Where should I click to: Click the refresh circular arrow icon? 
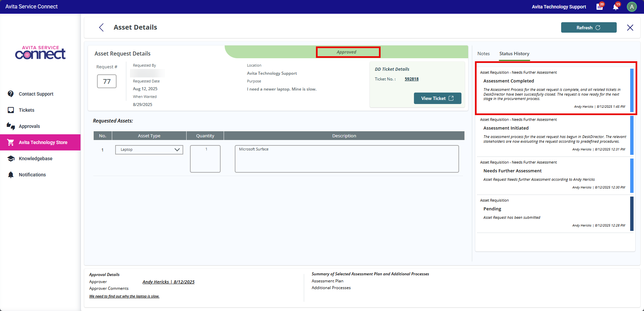click(x=598, y=28)
